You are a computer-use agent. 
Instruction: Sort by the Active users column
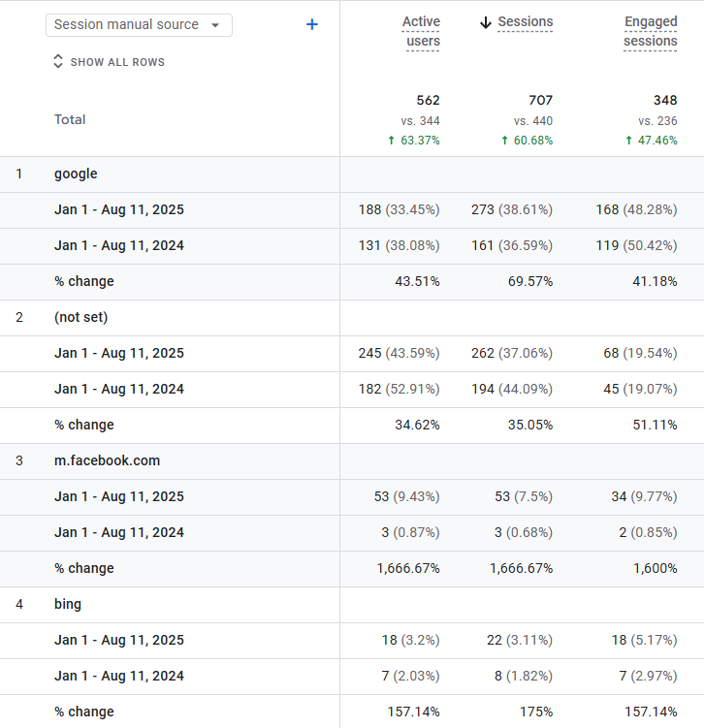[x=422, y=31]
